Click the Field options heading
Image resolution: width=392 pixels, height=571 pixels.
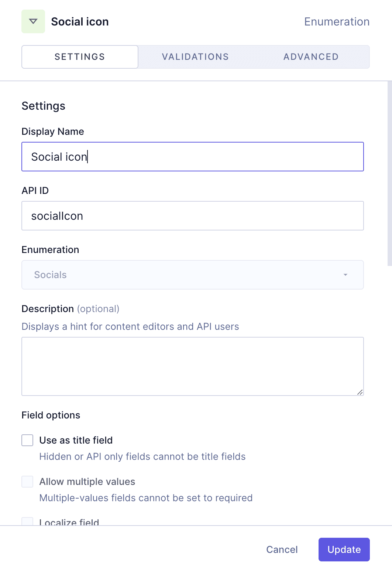[51, 415]
